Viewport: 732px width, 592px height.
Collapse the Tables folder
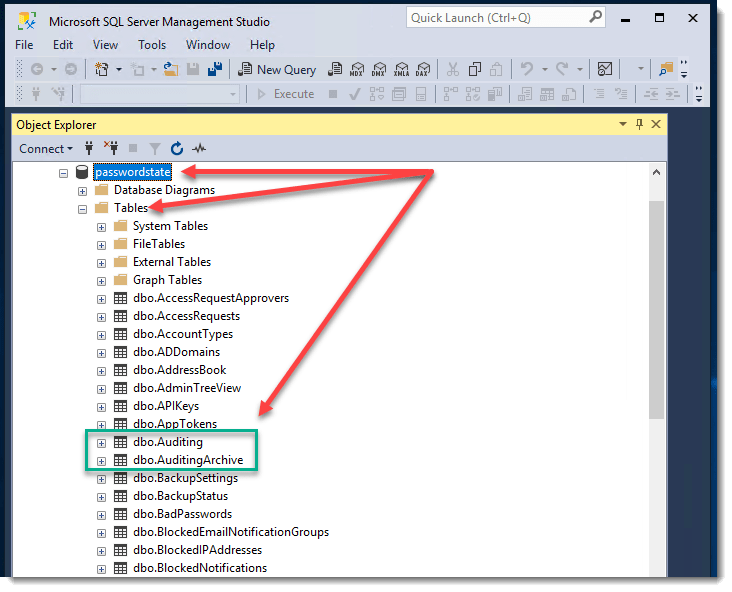[83, 209]
